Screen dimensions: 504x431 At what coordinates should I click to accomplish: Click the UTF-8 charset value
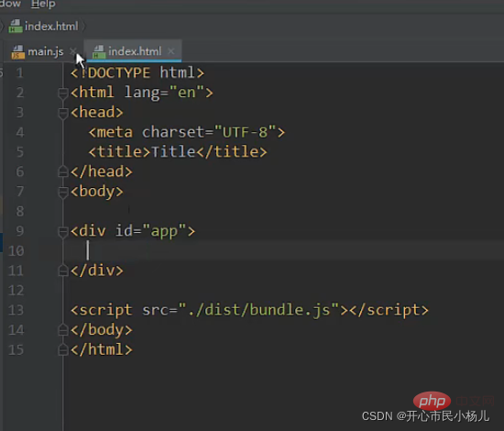[x=245, y=132]
